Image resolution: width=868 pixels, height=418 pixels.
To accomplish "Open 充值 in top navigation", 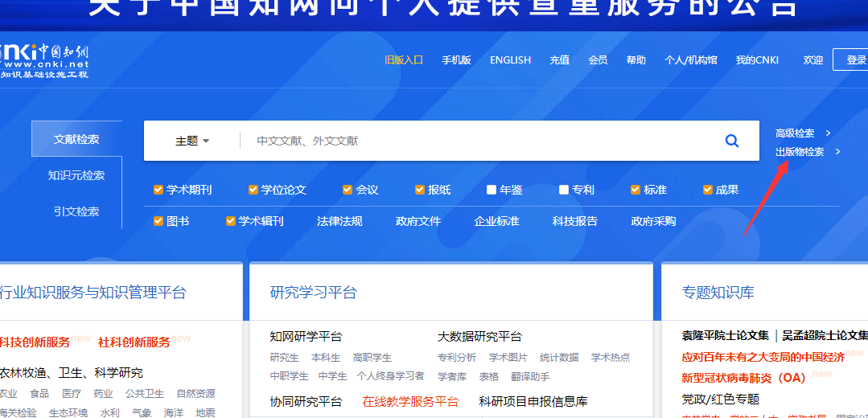I will 560,60.
